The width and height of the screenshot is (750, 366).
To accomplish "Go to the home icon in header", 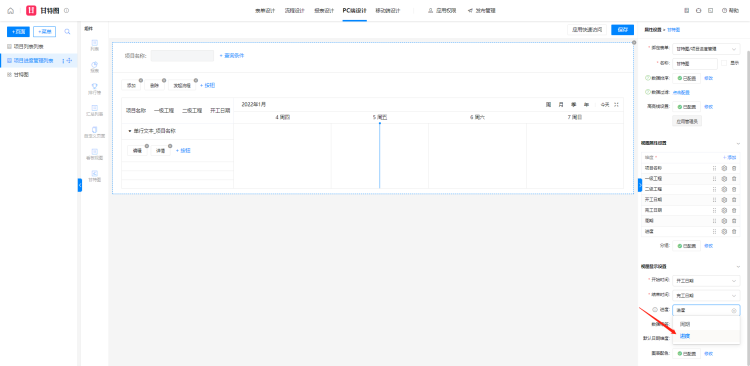I will click(11, 11).
